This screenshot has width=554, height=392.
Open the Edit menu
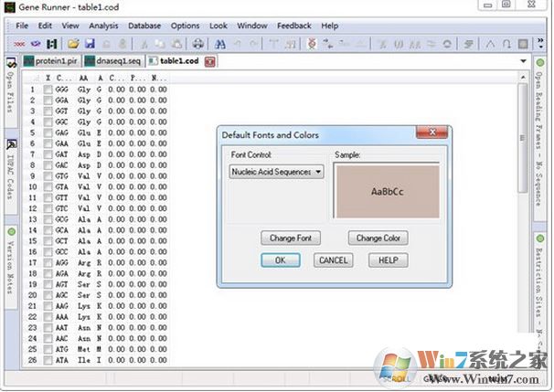[45, 26]
